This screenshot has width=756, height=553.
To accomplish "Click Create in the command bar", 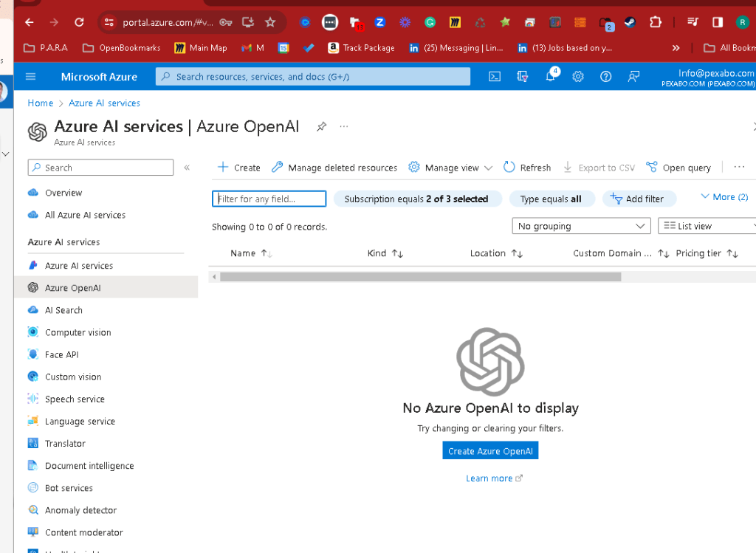I will (x=238, y=168).
